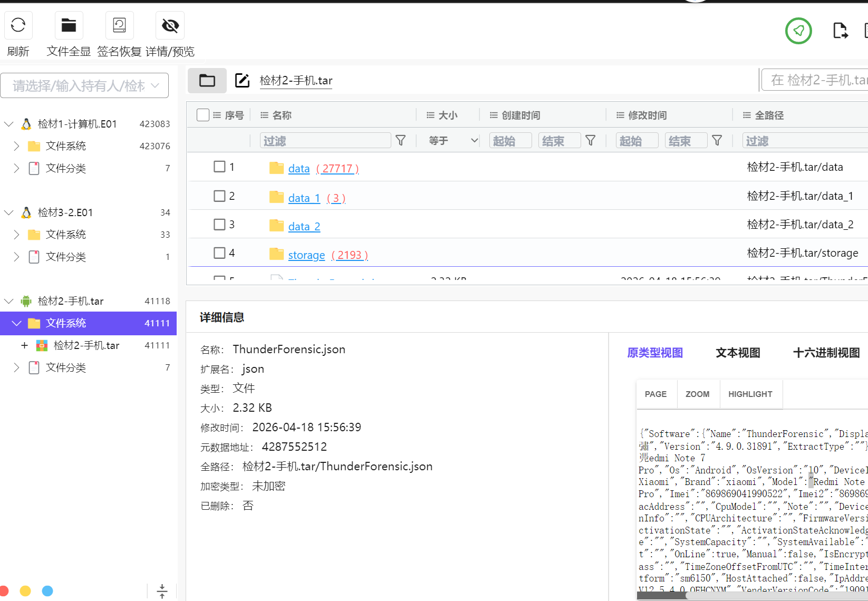Switch to 文本视图 tab
Image resolution: width=868 pixels, height=601 pixels.
coord(738,353)
